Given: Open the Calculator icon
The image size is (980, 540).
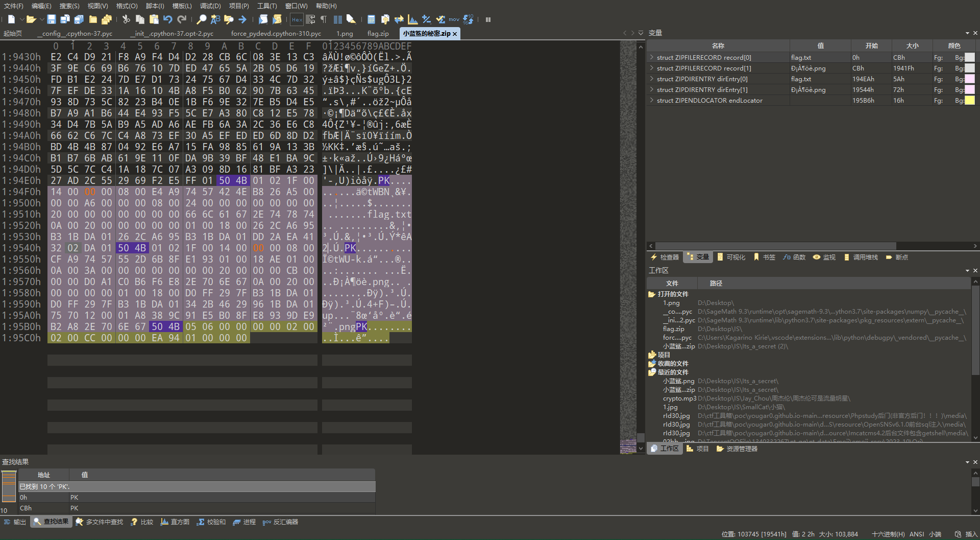Looking at the screenshot, I should coord(371,19).
